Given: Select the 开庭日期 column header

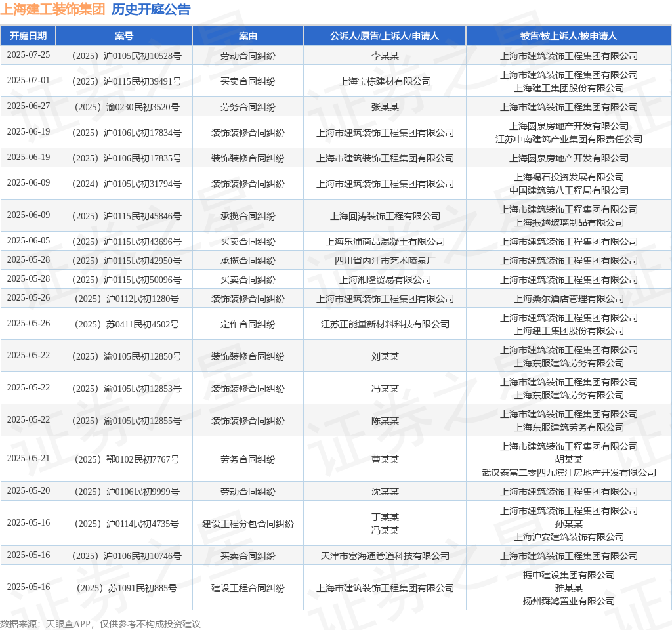Looking at the screenshot, I should (28, 36).
